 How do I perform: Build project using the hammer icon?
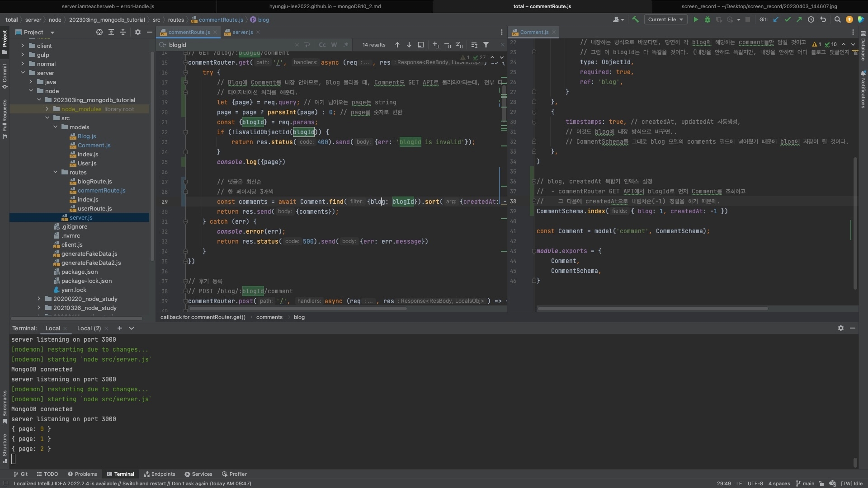click(635, 19)
